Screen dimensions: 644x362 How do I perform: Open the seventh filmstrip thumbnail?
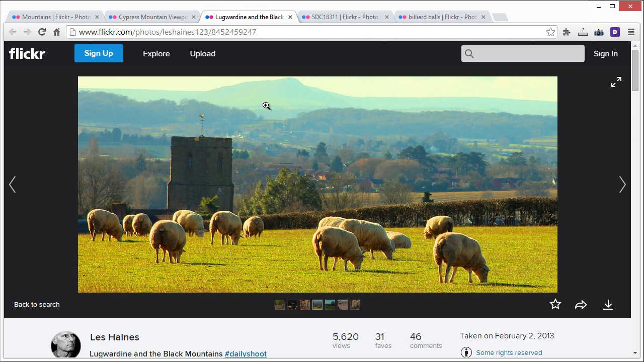pos(355,304)
